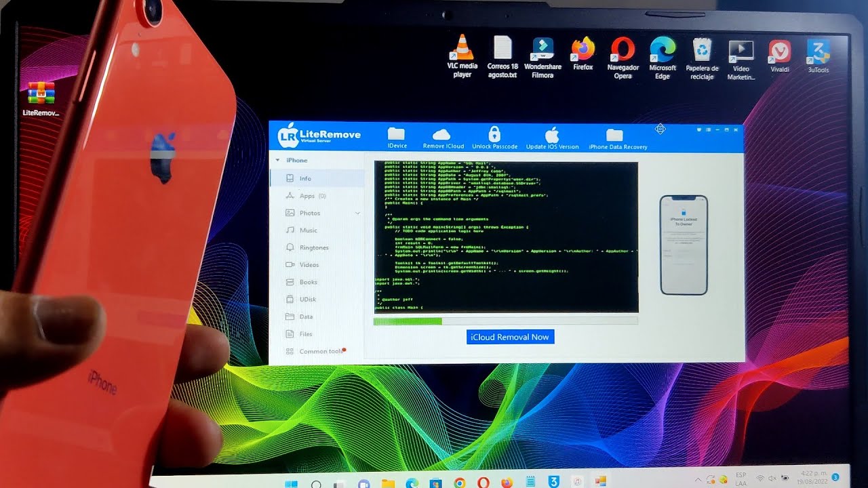Open iTunes from the taskbar
The width and height of the screenshot is (868, 488).
(x=577, y=482)
